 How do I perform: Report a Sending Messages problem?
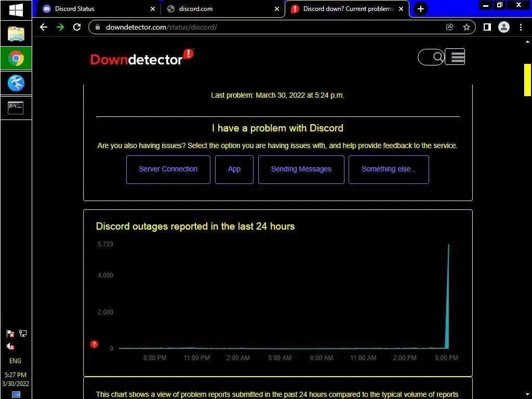(301, 169)
